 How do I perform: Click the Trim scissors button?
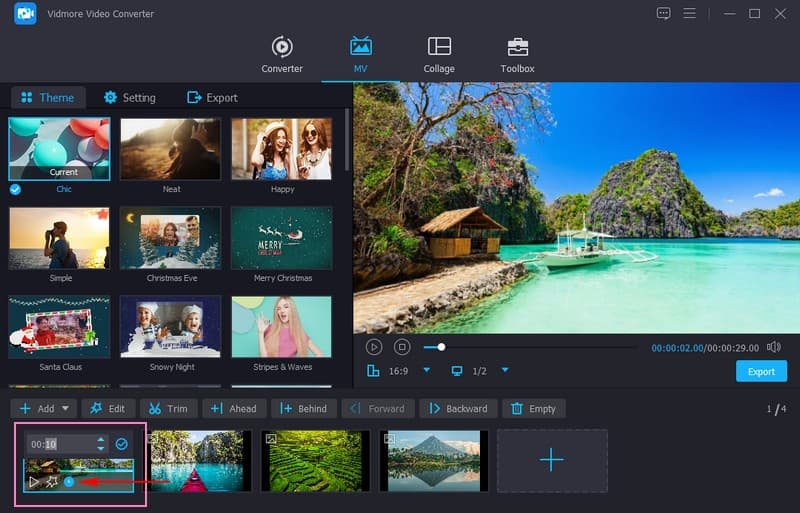(168, 408)
